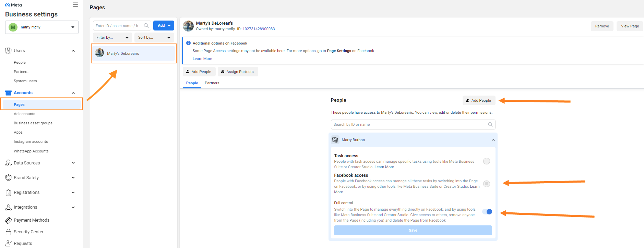The image size is (644, 248).
Task: Open Requests in the sidebar
Action: tap(23, 244)
